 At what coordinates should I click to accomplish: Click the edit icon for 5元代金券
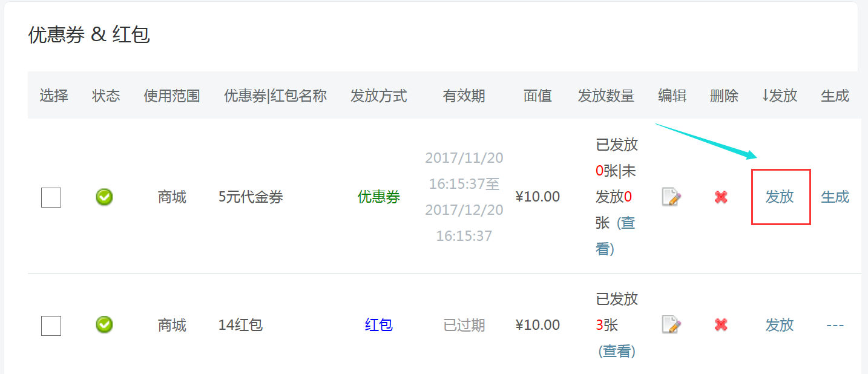pyautogui.click(x=671, y=197)
